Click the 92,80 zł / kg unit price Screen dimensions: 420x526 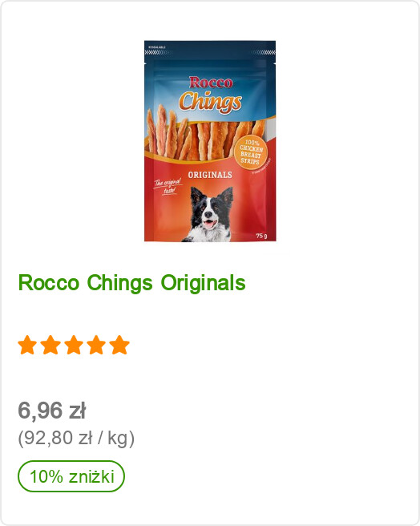76,439
